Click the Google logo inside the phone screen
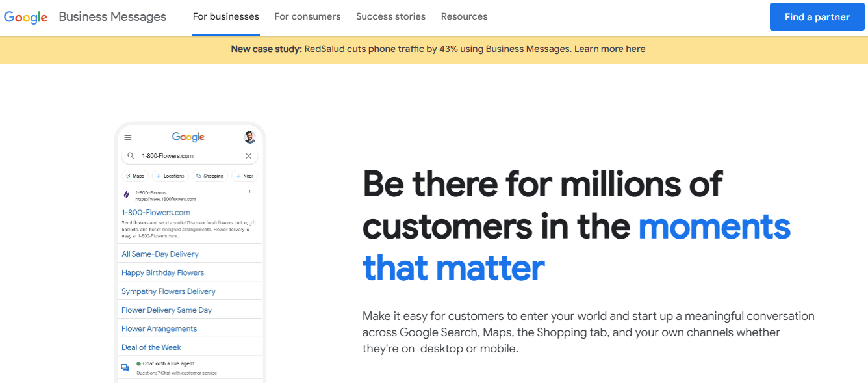 [188, 137]
